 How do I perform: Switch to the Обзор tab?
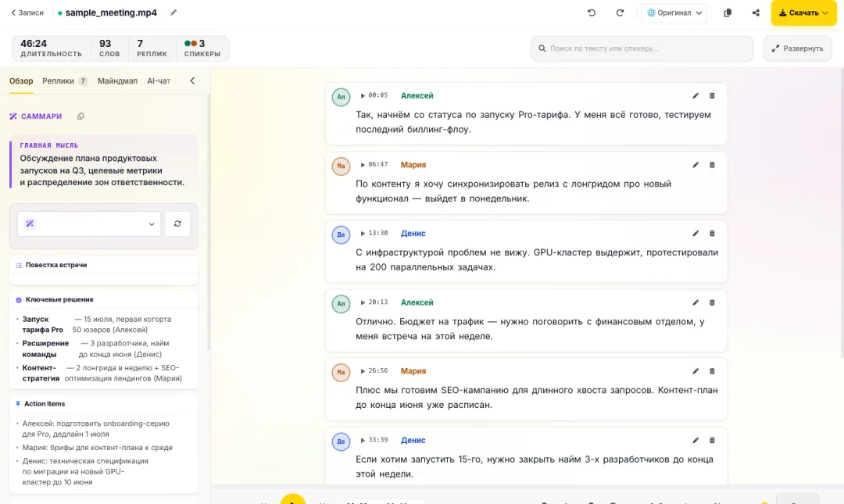[21, 80]
